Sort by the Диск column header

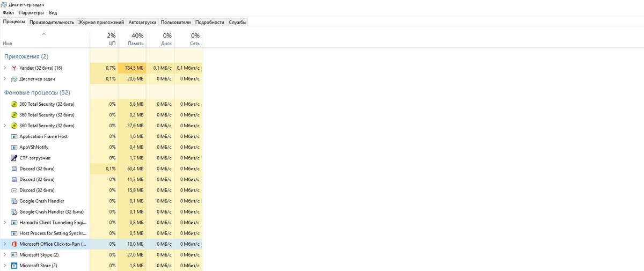pyautogui.click(x=160, y=39)
